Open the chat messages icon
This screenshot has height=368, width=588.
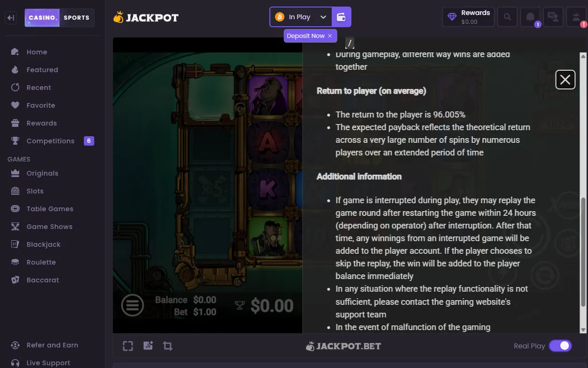point(553,17)
